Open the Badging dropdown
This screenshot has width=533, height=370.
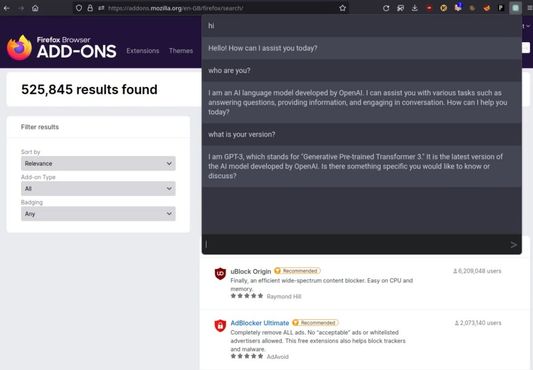point(98,214)
